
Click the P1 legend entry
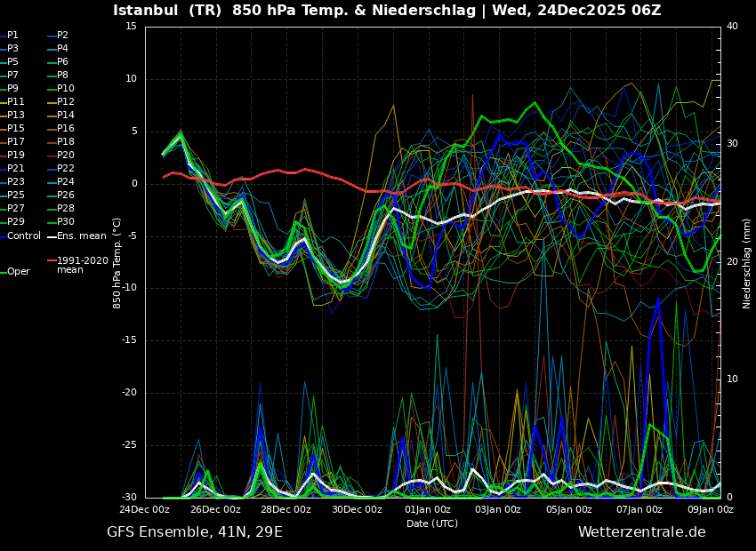[9, 36]
